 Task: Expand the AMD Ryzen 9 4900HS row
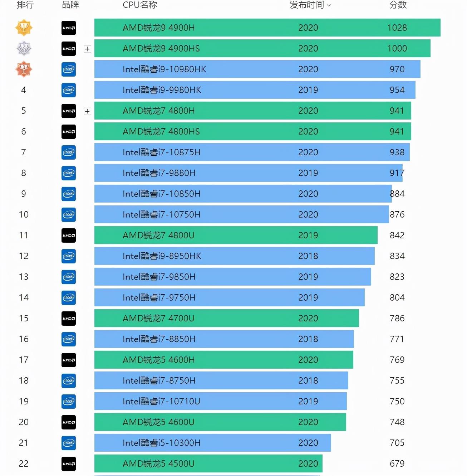click(87, 49)
